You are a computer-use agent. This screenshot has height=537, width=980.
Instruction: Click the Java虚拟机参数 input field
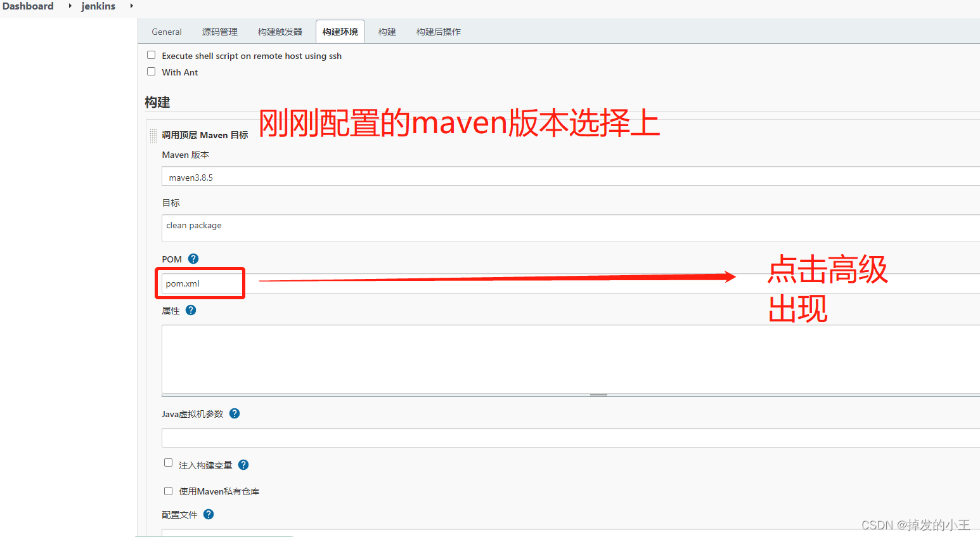571,437
